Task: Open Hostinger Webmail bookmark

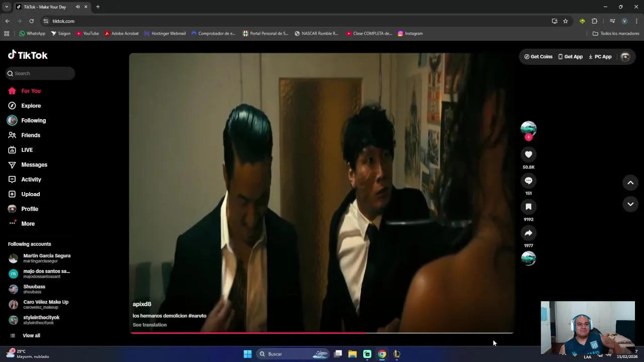Action: tap(165, 34)
